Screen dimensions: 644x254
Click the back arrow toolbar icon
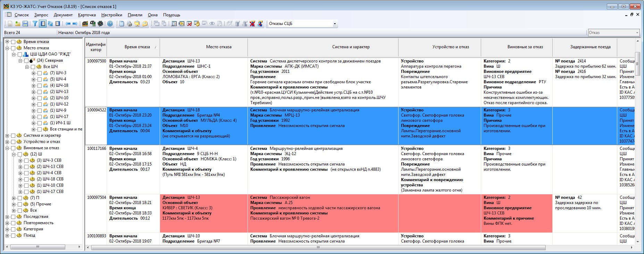pyautogui.click(x=68, y=24)
